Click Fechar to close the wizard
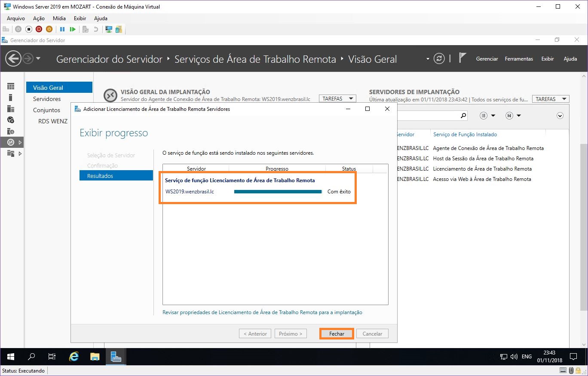The width and height of the screenshot is (588, 376). coord(337,333)
